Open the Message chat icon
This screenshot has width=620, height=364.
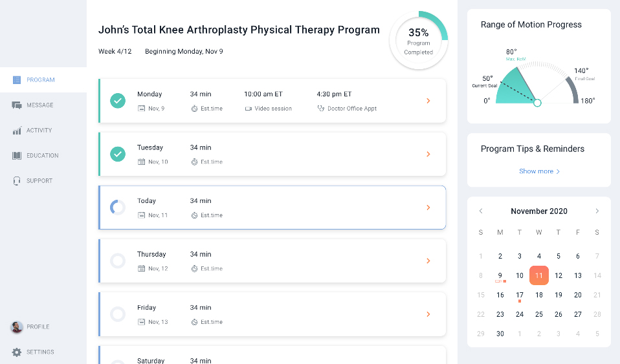tap(17, 105)
